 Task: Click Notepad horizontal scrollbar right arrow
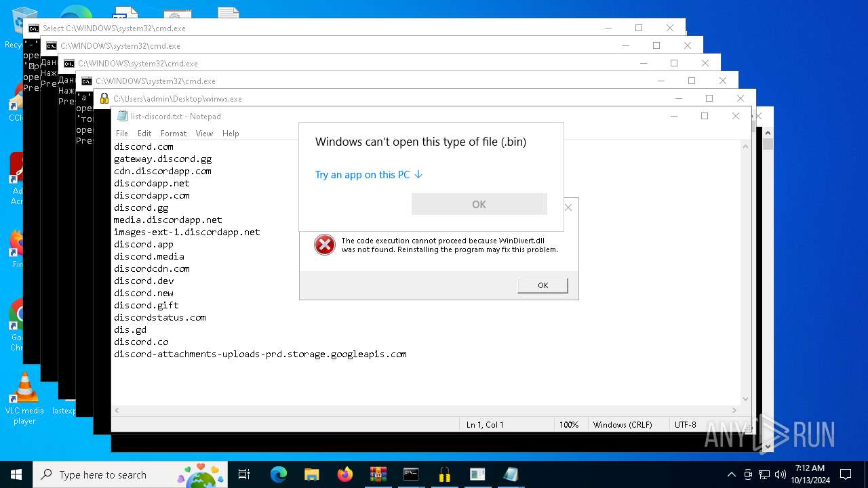(734, 410)
